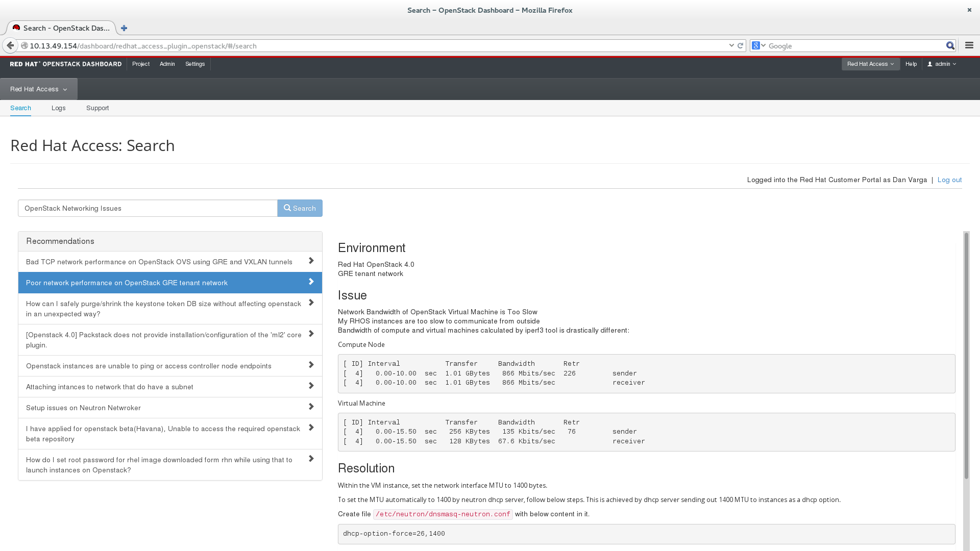Open URL history dropdown arrow
The height and width of the screenshot is (551, 980).
point(731,45)
